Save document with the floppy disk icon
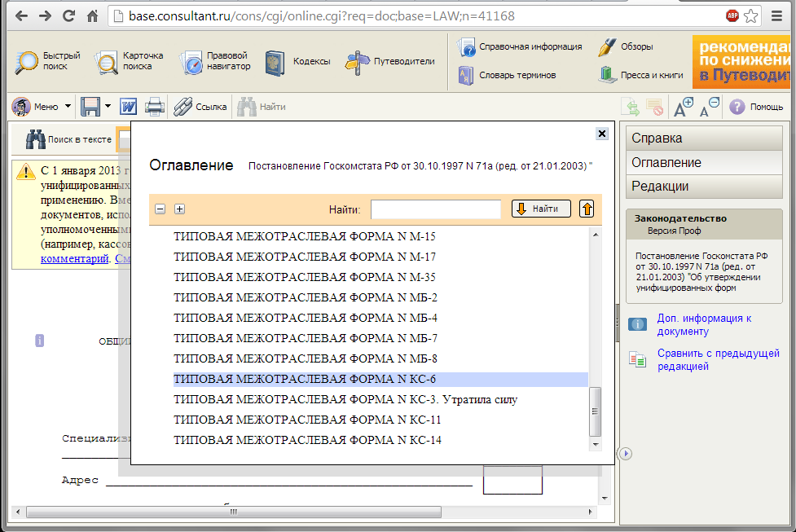 click(x=90, y=107)
